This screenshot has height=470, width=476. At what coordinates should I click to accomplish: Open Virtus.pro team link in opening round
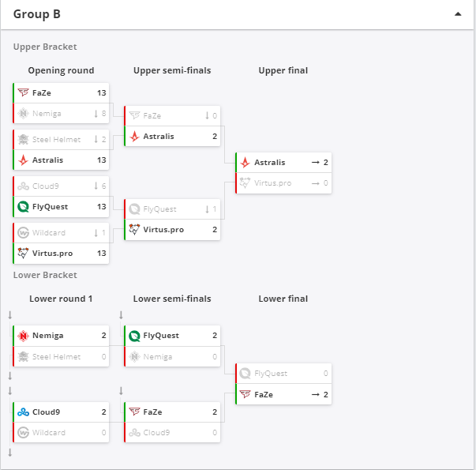pyautogui.click(x=52, y=254)
